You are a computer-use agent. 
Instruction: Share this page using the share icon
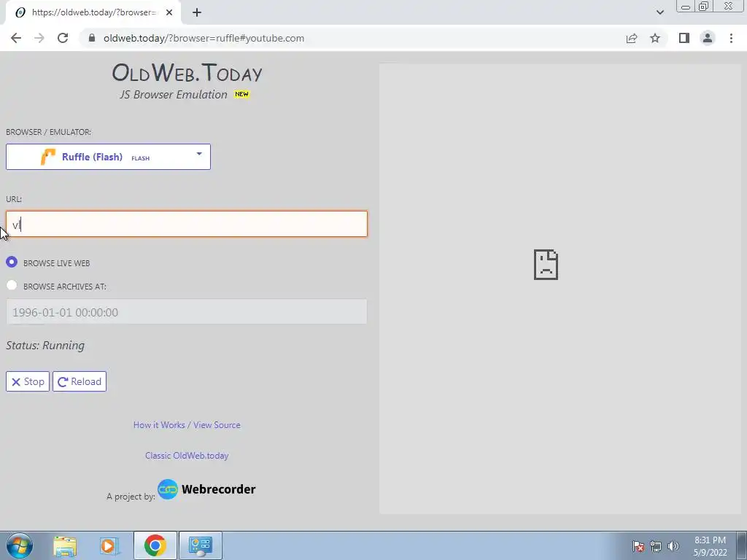[632, 38]
